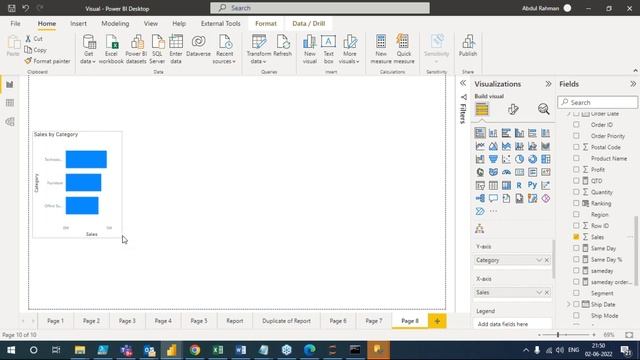The image size is (640, 360).
Task: Click Format painter
Action: [47, 61]
